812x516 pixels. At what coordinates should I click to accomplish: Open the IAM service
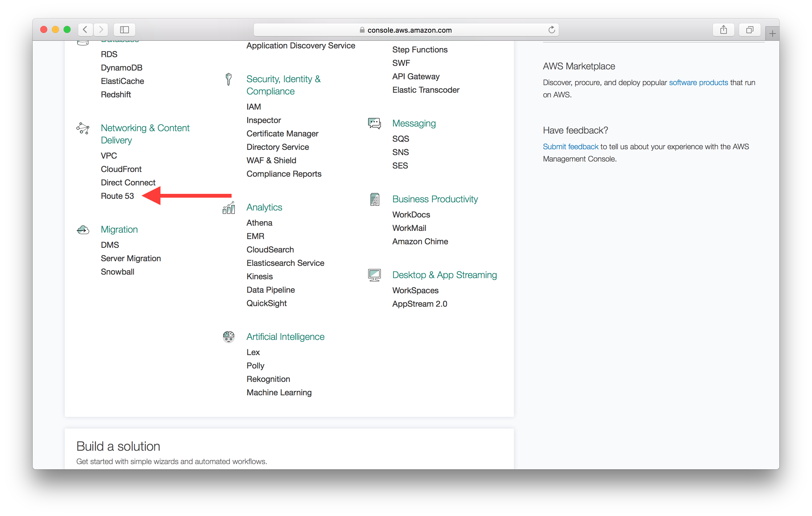coord(253,107)
